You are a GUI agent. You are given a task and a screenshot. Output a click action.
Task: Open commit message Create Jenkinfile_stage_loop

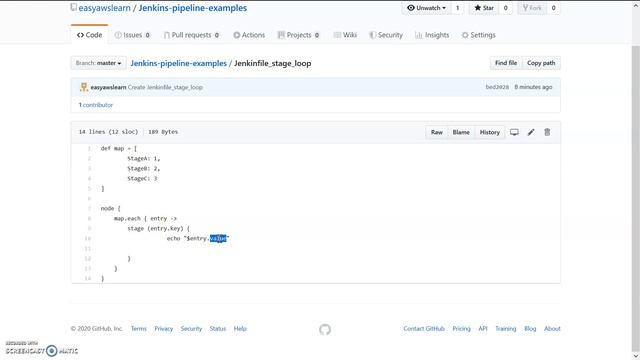point(165,87)
